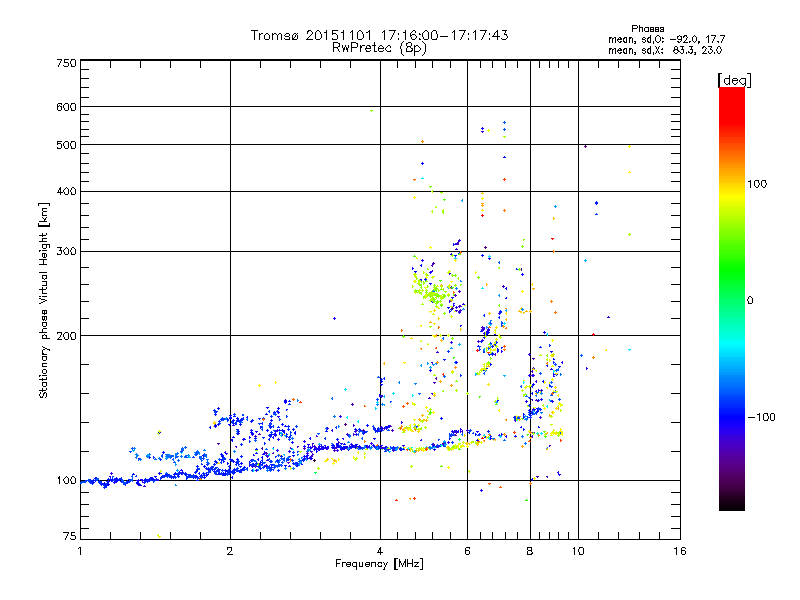This screenshot has width=800, height=600.
Task: Click the colorbar '-100' tick label
Action: point(761,417)
